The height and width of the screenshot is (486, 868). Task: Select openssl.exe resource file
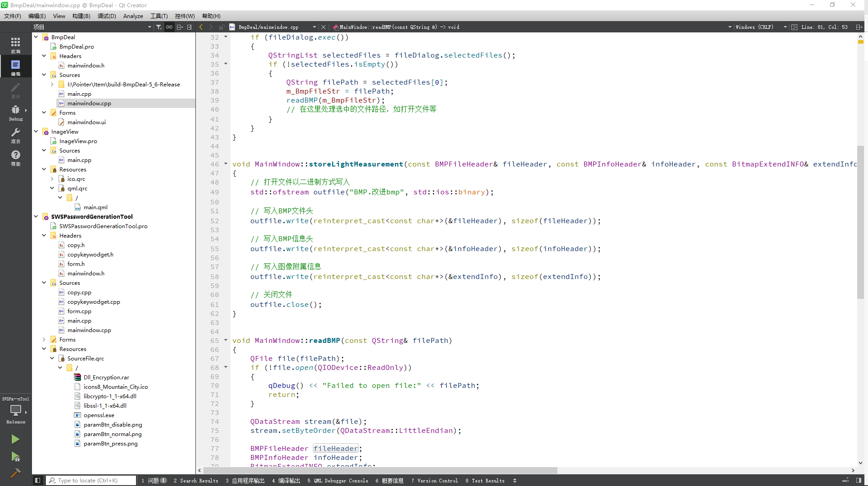point(99,415)
